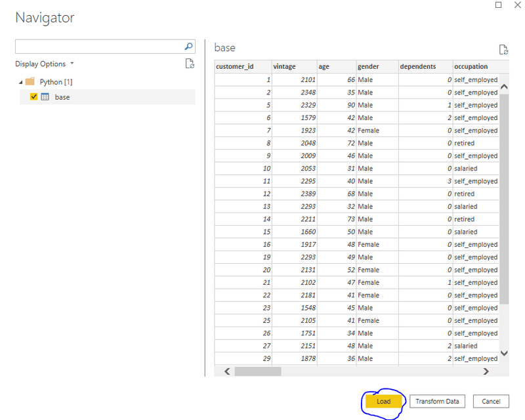Click the vintage value 2348
Viewport: 525px width, 420px height.
pyautogui.click(x=308, y=93)
